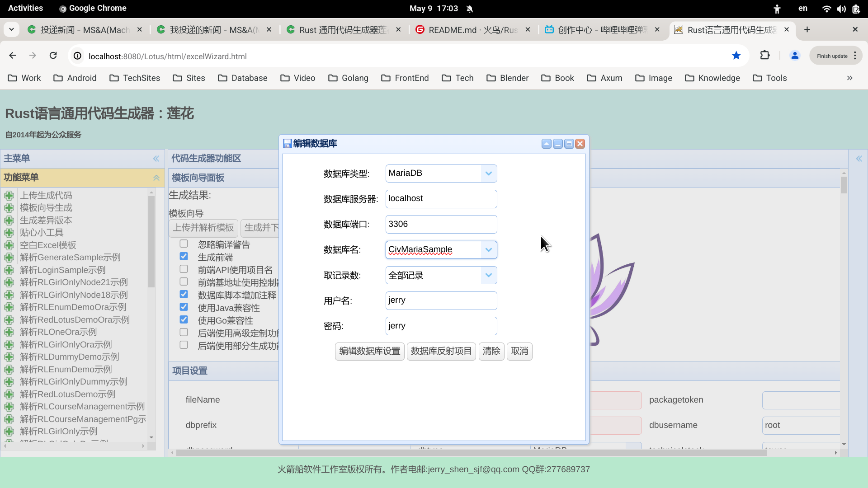The image size is (868, 488).
Task: Enable the 忽略编译警告 checkbox
Action: pyautogui.click(x=184, y=244)
